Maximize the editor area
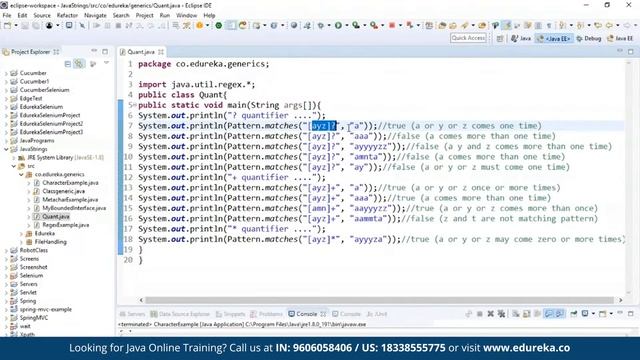640x360 pixels. tap(631, 51)
